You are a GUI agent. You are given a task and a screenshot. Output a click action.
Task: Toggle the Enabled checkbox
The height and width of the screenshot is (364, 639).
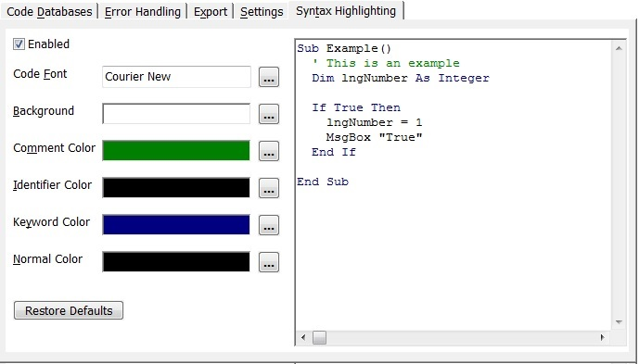(19, 44)
